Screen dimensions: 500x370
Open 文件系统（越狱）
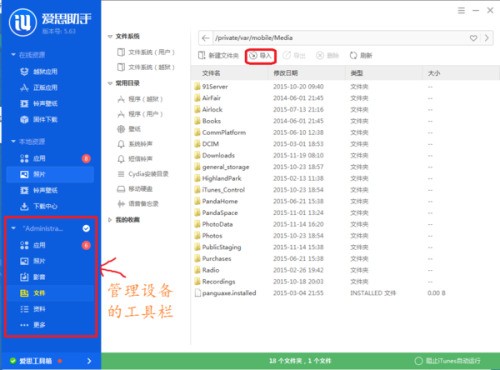(146, 67)
